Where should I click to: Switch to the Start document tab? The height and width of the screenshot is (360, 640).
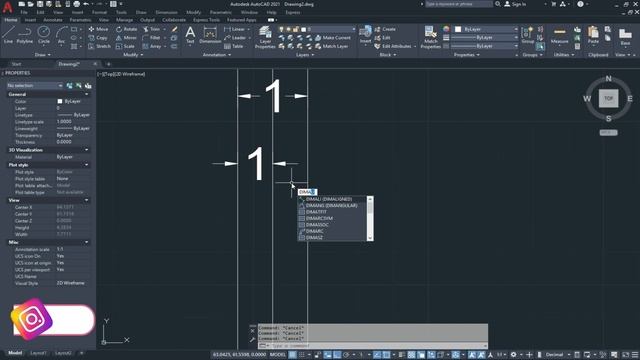point(16,64)
